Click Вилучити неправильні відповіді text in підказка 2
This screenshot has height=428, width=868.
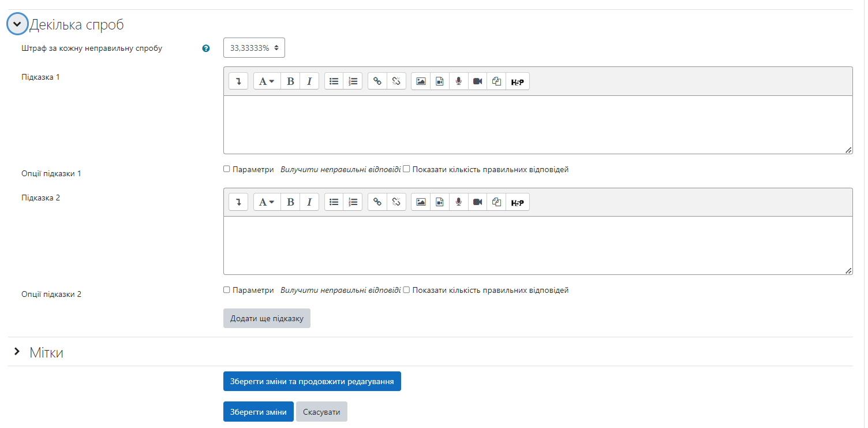tap(341, 291)
